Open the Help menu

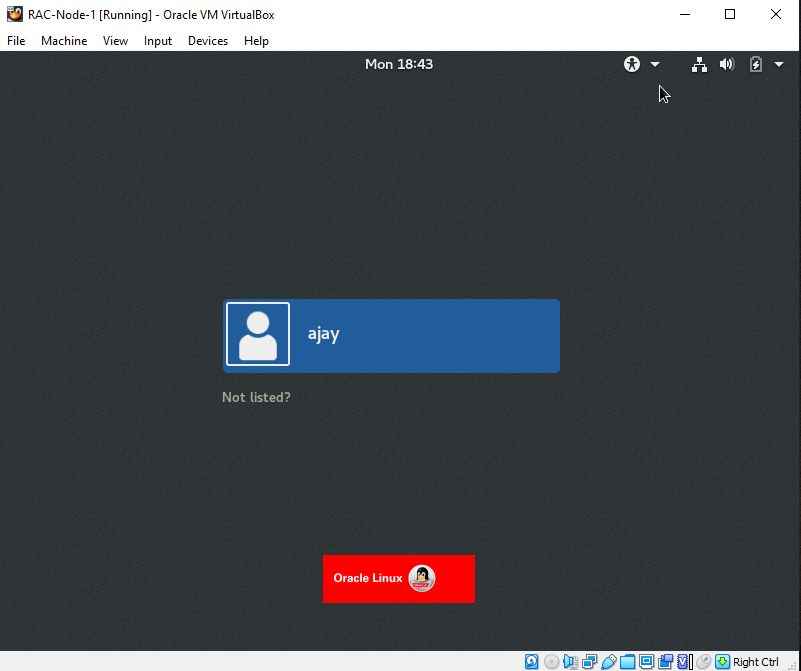[x=256, y=41]
